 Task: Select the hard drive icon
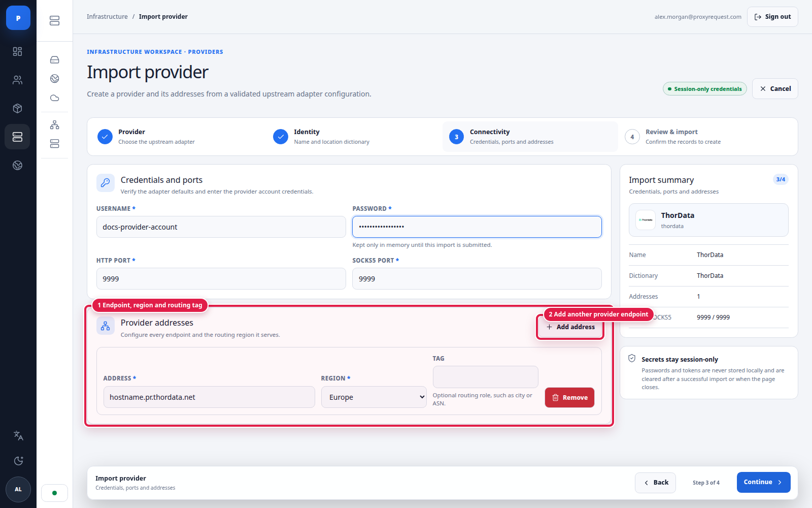[x=55, y=60]
